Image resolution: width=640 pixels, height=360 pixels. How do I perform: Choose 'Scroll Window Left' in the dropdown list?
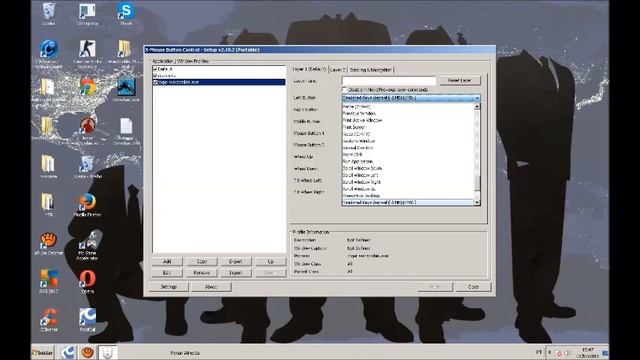(x=408, y=175)
